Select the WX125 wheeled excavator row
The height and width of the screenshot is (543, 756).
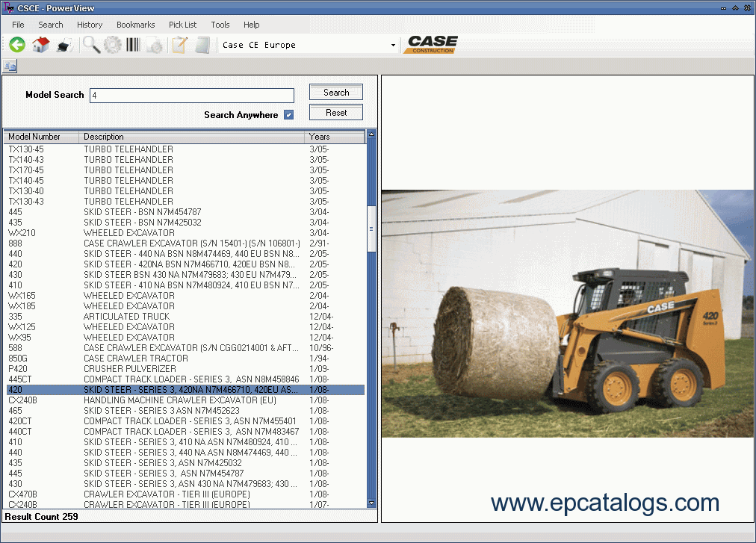pyautogui.click(x=185, y=327)
